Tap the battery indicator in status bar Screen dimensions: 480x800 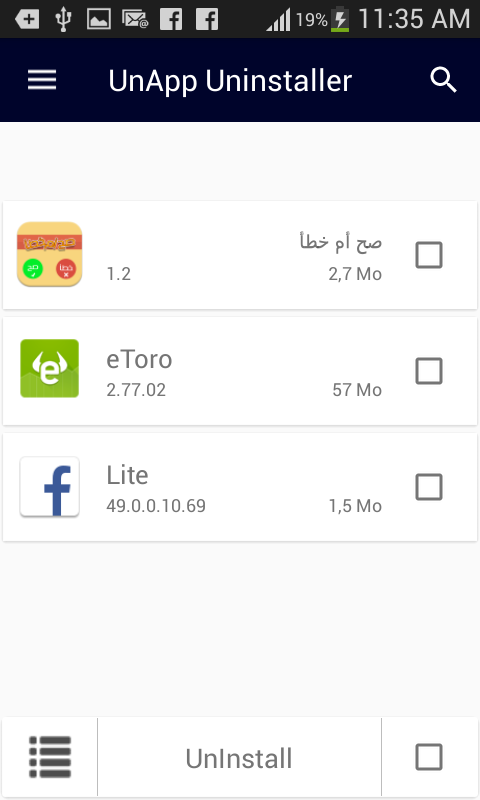click(340, 20)
